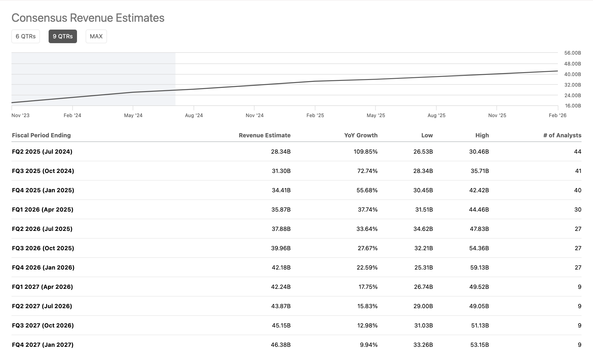Click the 55.68% YoY growth cell
Screen dimensions: 593x364
367,190
